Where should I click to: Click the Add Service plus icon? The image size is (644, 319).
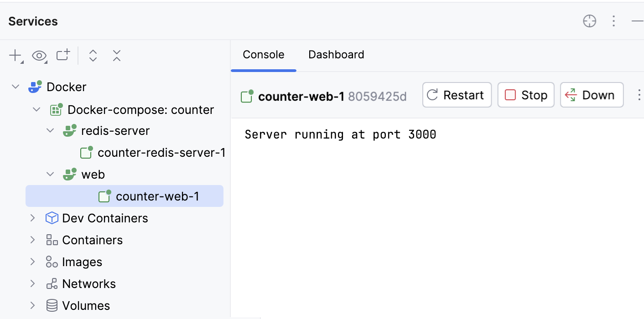coord(16,56)
